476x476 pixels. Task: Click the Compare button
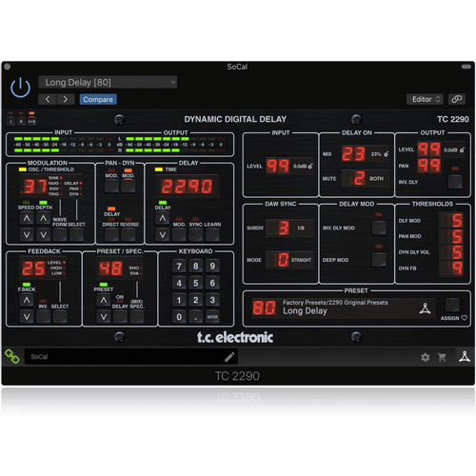[x=98, y=99]
